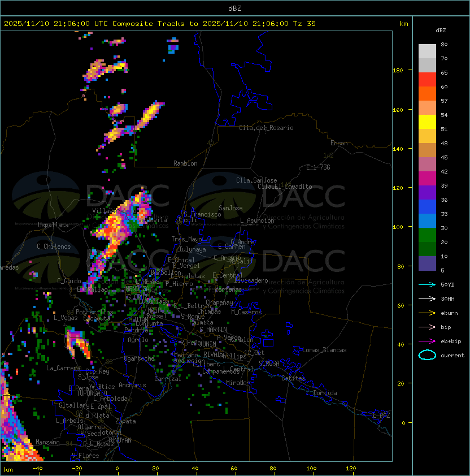Click the pink bip arrow icon
This screenshot has height=476, width=470.
point(427,327)
